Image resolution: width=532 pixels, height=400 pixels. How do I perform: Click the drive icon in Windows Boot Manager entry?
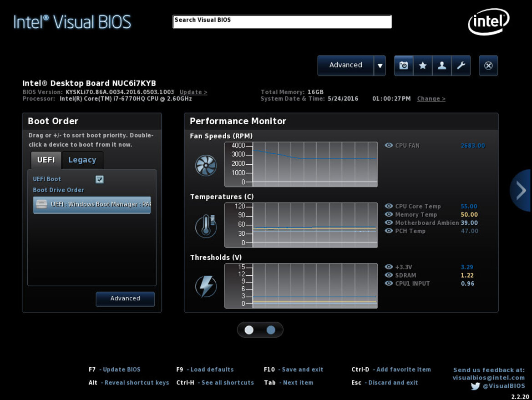point(41,204)
